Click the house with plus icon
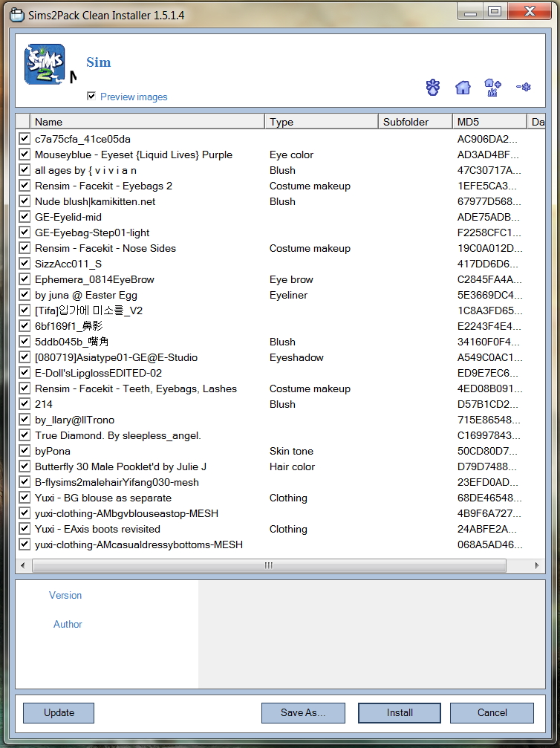The height and width of the screenshot is (748, 560). [x=492, y=88]
